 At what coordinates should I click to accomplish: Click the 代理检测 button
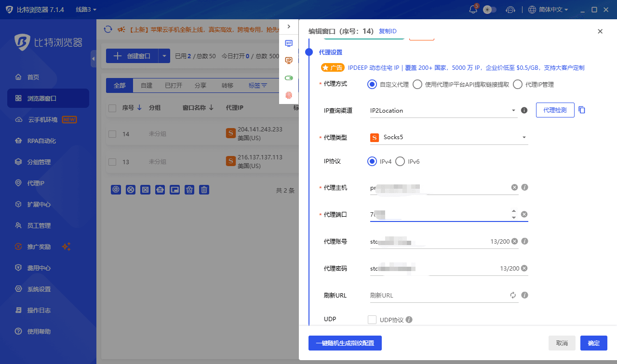pos(555,110)
